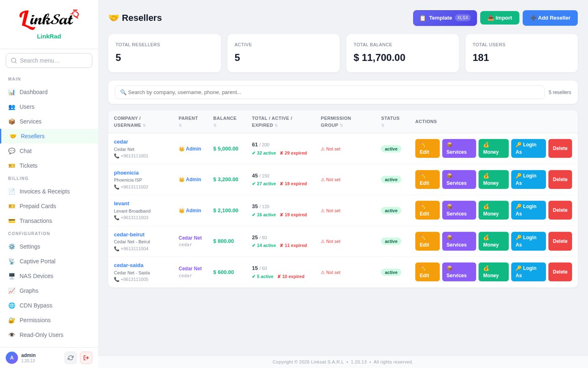588x368 pixels.
Task: Click the active status badge for levant
Action: [391, 211]
